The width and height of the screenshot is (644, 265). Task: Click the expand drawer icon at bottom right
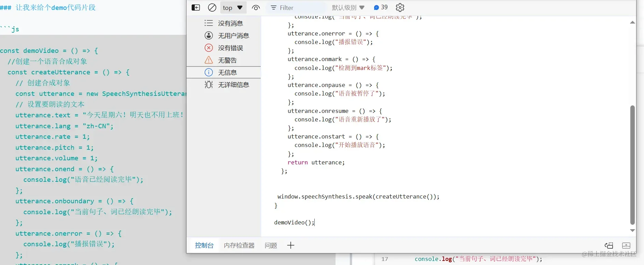[x=626, y=245]
